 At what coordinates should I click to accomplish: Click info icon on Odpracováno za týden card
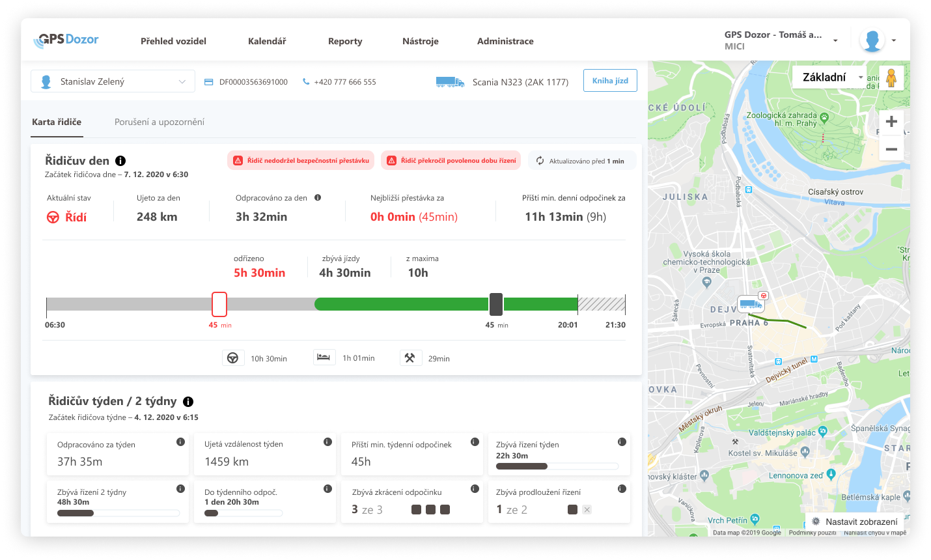[180, 442]
